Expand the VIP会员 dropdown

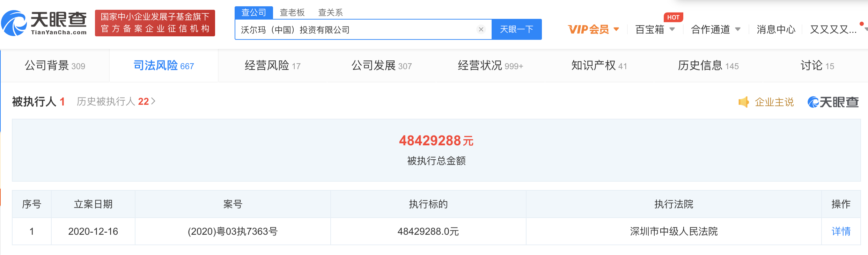pyautogui.click(x=593, y=30)
